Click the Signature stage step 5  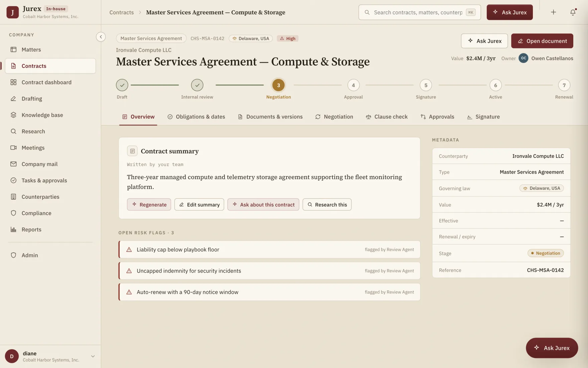426,85
